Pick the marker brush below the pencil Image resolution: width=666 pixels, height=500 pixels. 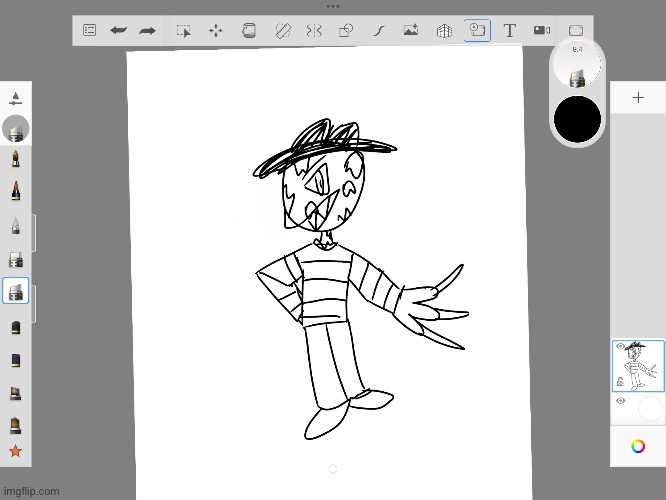tap(16, 191)
